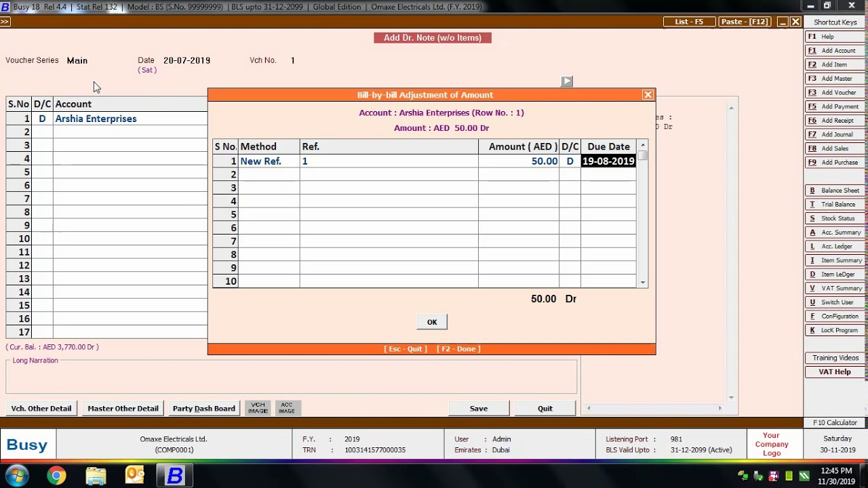Open Google Chrome from taskbar
Image resolution: width=868 pixels, height=488 pixels.
click(56, 476)
